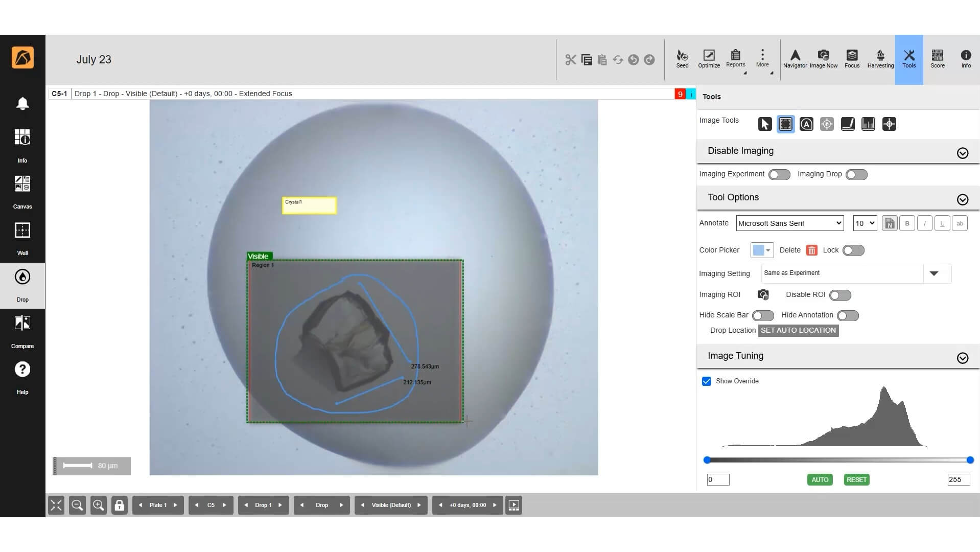
Task: Toggle the Hide Annotation switch
Action: pyautogui.click(x=848, y=316)
